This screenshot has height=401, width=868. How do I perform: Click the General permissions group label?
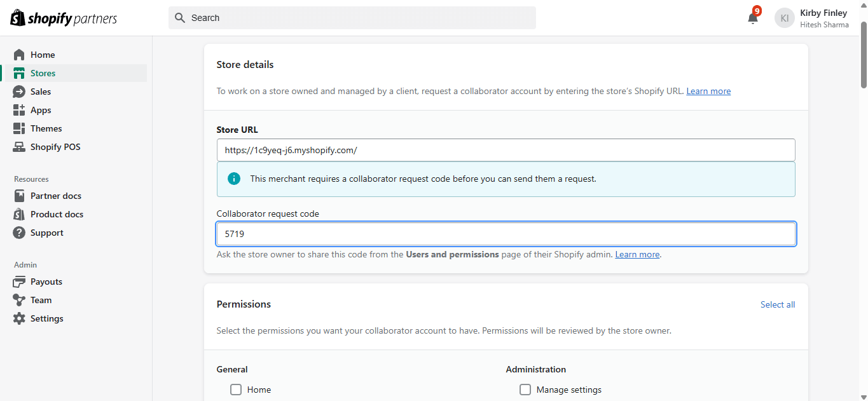(232, 369)
